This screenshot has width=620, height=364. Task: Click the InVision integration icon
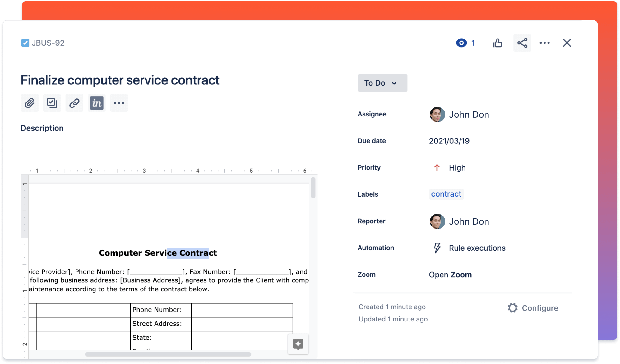97,103
